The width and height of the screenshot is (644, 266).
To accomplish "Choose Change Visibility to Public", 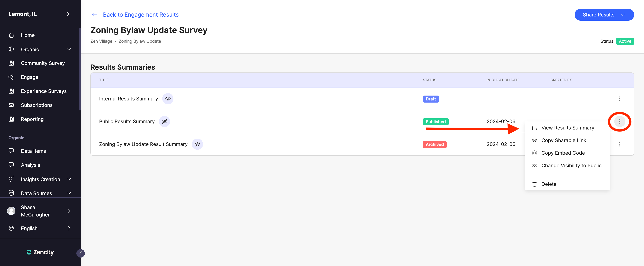I will pyautogui.click(x=571, y=166).
